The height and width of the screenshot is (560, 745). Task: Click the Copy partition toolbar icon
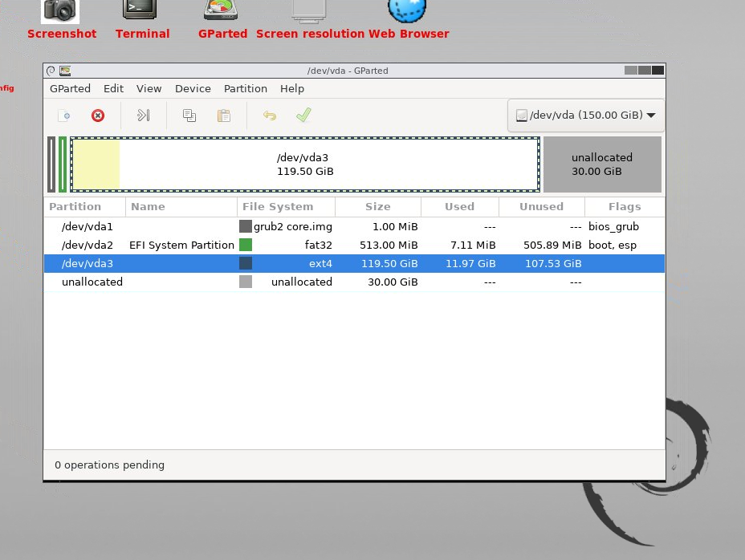189,116
